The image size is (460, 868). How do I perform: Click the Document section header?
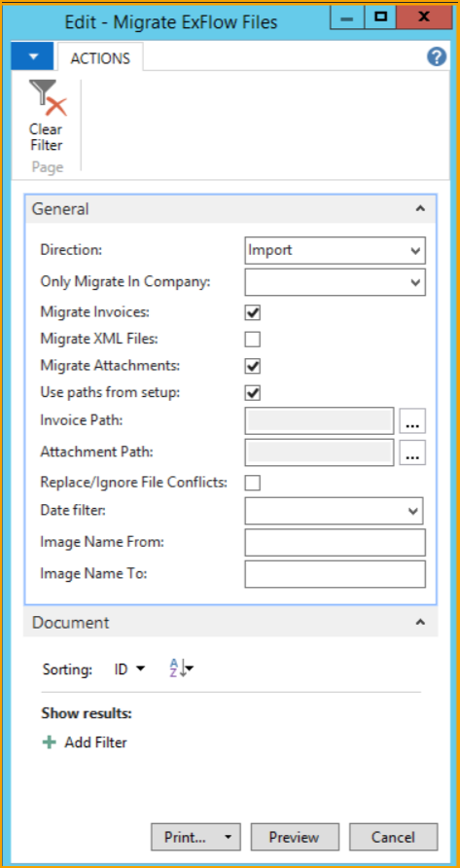pyautogui.click(x=230, y=622)
